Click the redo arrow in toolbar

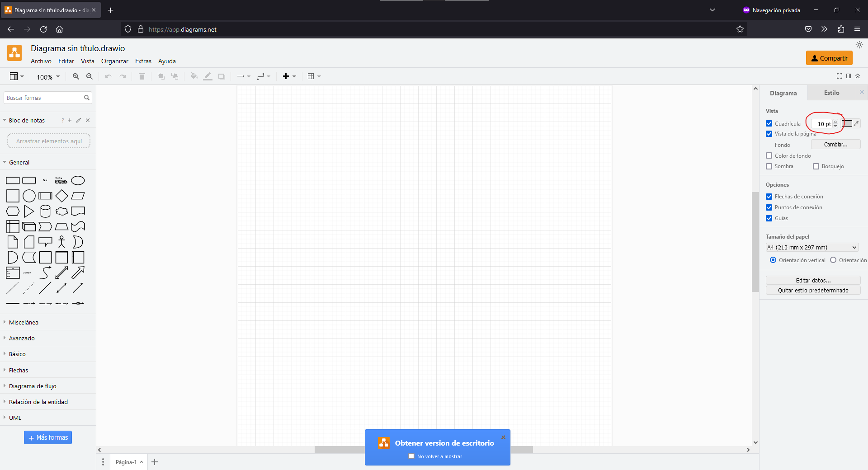pyautogui.click(x=123, y=76)
